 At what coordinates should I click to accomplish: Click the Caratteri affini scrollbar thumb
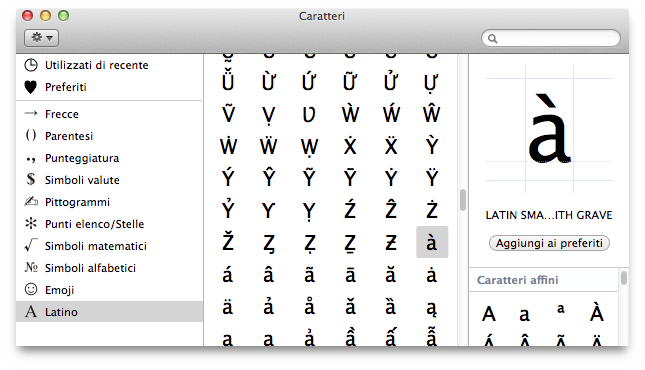624,278
